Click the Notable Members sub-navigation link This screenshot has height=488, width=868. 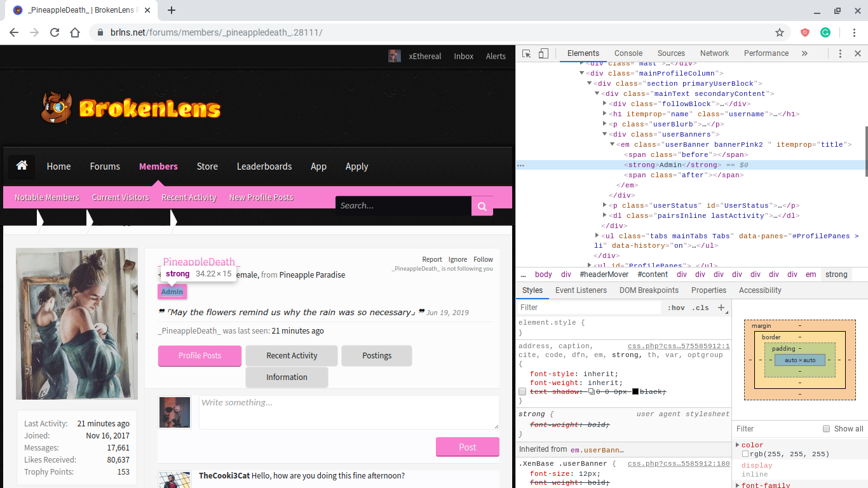[x=47, y=198]
